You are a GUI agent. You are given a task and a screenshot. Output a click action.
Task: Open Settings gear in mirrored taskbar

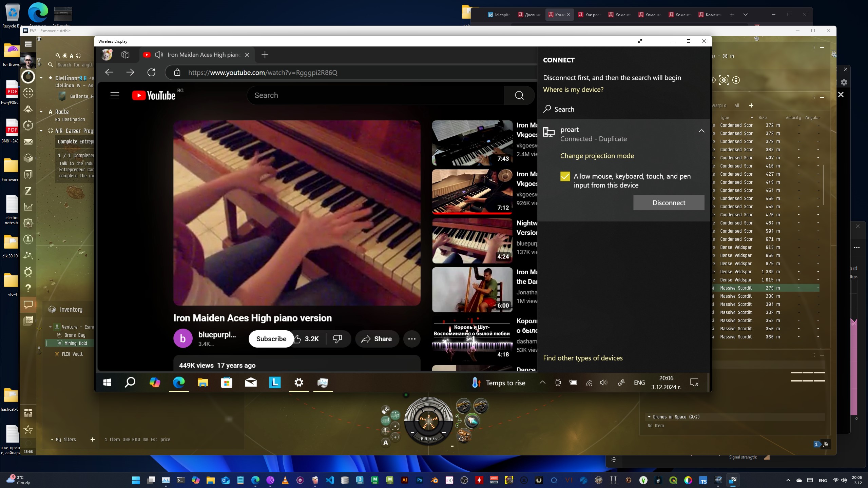(x=298, y=383)
